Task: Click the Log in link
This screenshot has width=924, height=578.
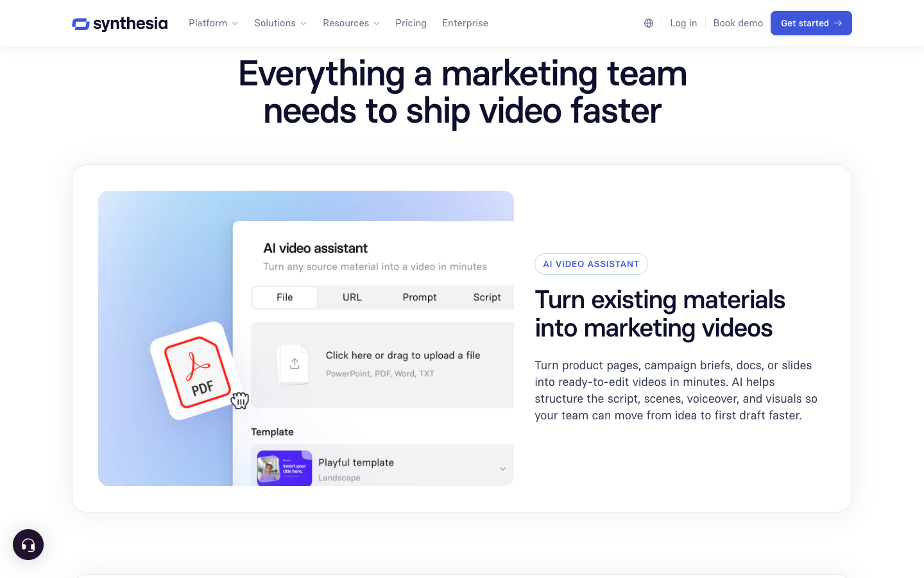Action: click(683, 23)
